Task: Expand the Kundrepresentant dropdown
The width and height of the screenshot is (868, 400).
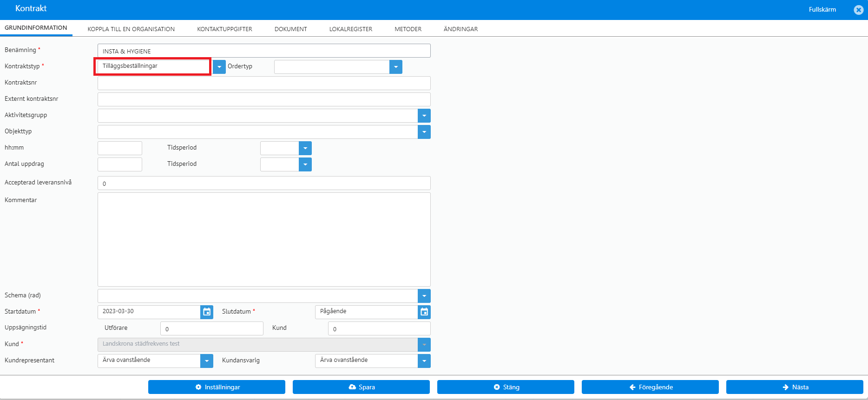Action: (207, 361)
